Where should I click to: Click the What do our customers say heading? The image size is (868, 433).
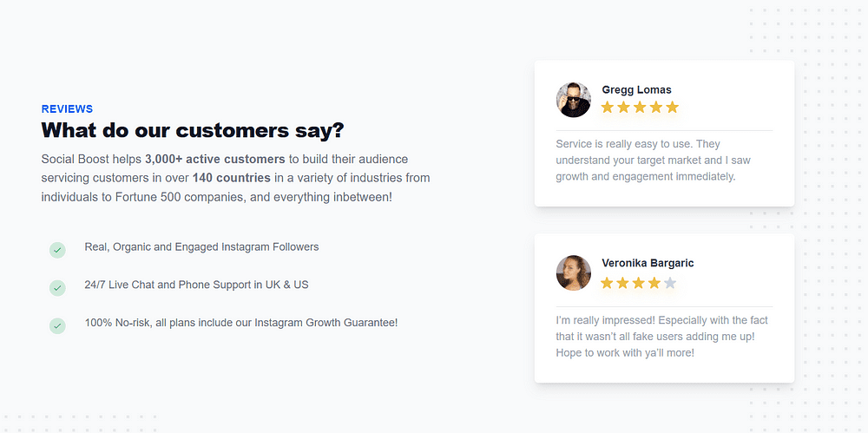(193, 131)
